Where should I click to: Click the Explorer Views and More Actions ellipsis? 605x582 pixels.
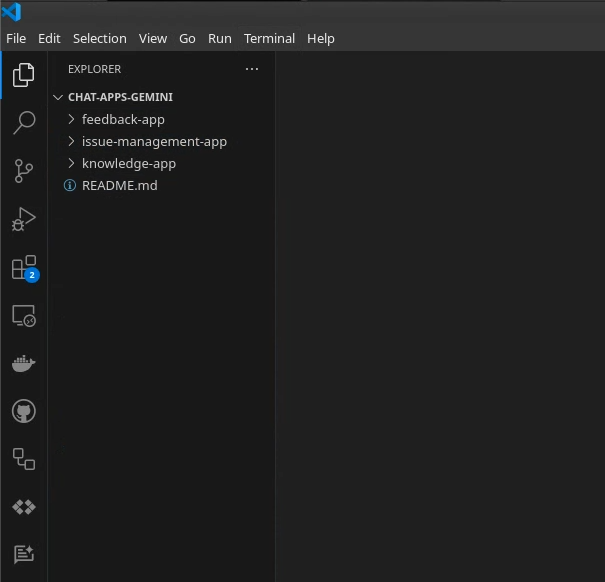pos(251,69)
